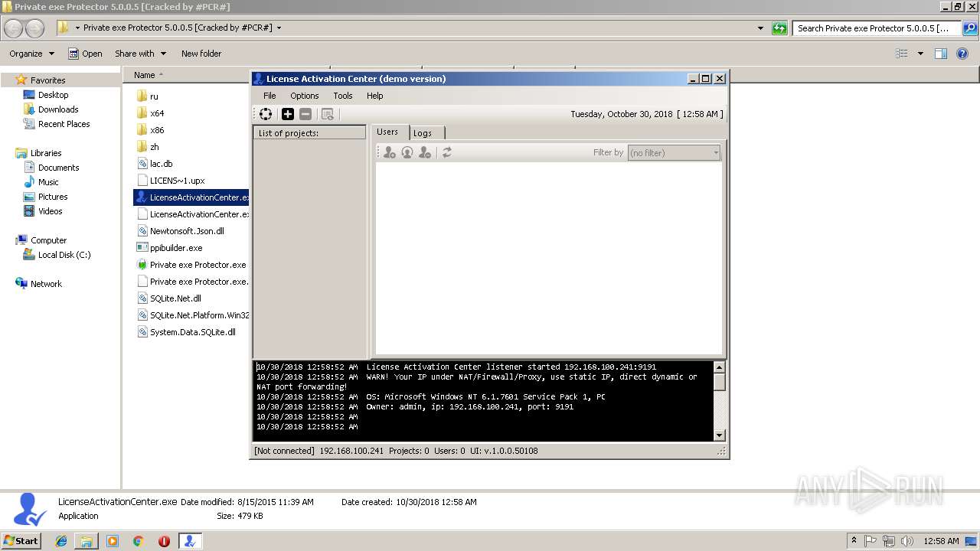Click the connect/refresh circle toolbar icon
Image resolution: width=980 pixels, height=551 pixels.
pyautogui.click(x=266, y=114)
